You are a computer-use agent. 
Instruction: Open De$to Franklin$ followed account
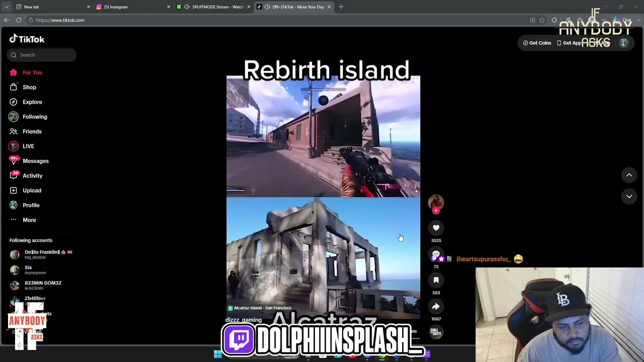pos(41,254)
